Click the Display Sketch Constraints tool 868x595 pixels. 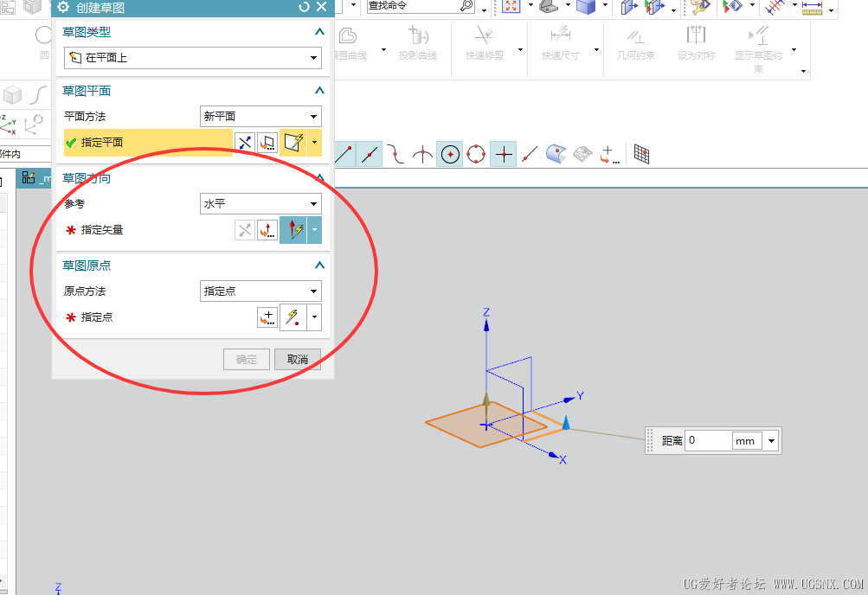click(758, 49)
